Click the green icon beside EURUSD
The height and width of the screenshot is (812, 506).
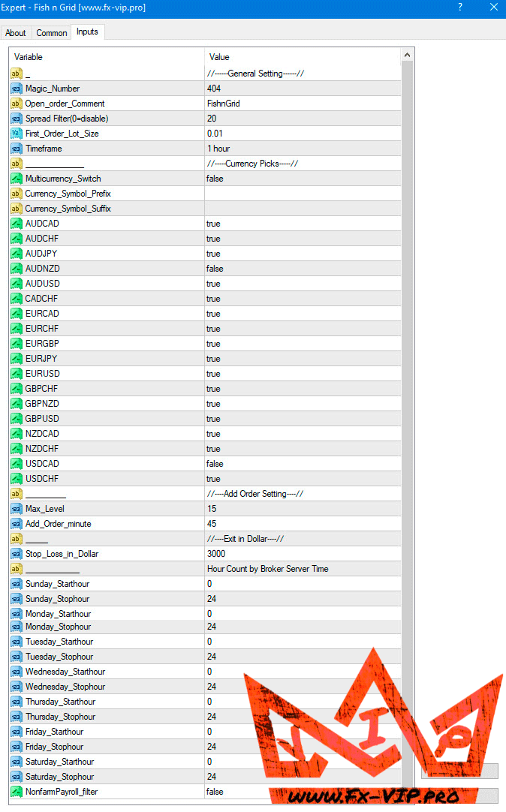coord(16,374)
